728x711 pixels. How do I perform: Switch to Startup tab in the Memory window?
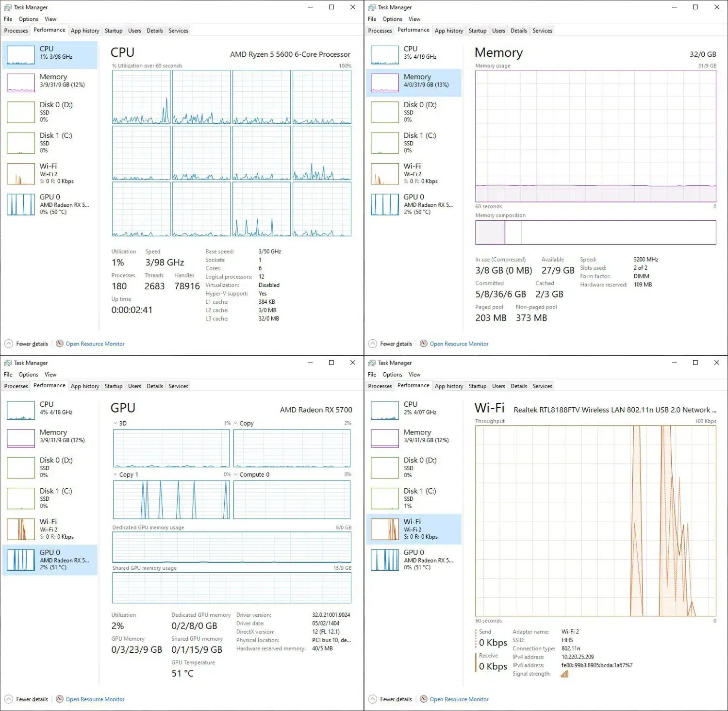coord(477,31)
